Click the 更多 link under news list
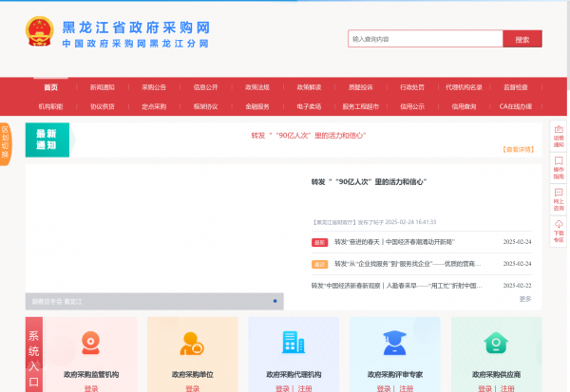The image size is (570, 392). click(x=525, y=299)
